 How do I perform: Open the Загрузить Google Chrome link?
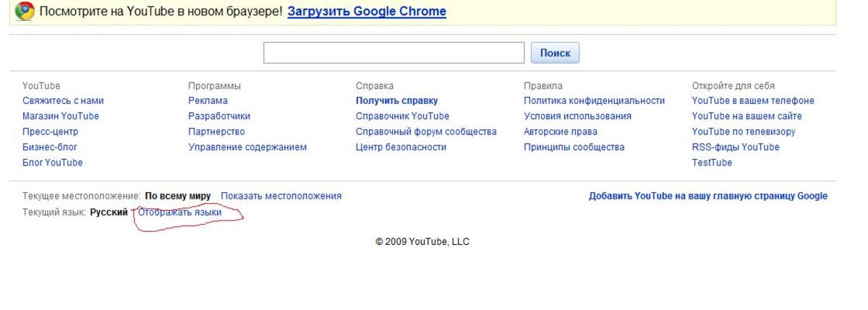click(367, 12)
